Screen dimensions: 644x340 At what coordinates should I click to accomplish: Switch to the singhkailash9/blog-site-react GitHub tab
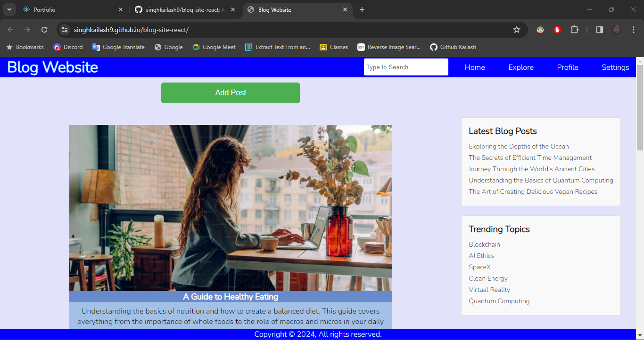click(185, 9)
